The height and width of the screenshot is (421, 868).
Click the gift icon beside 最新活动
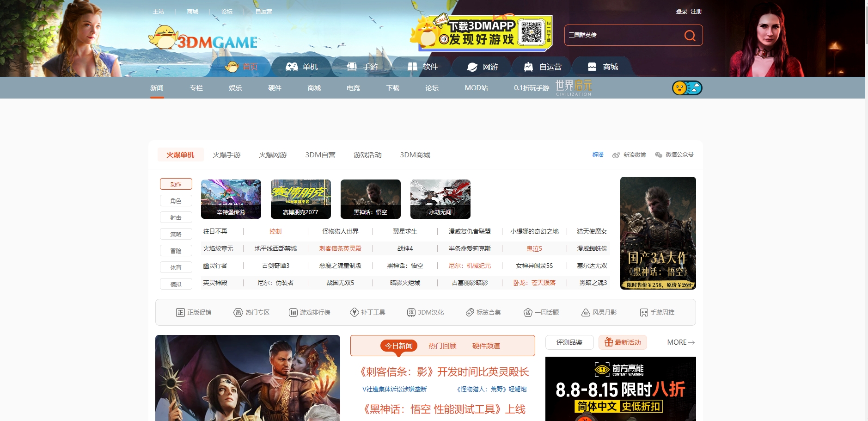click(609, 342)
